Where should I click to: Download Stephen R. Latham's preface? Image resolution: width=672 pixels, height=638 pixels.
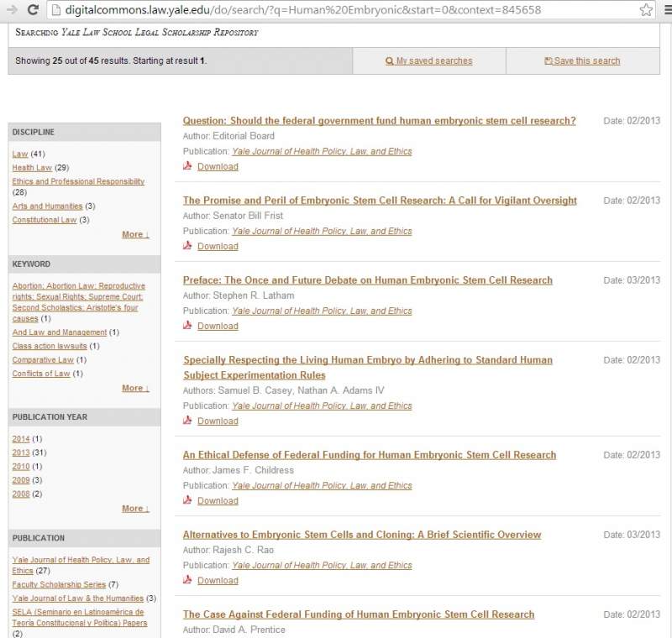[x=218, y=326]
